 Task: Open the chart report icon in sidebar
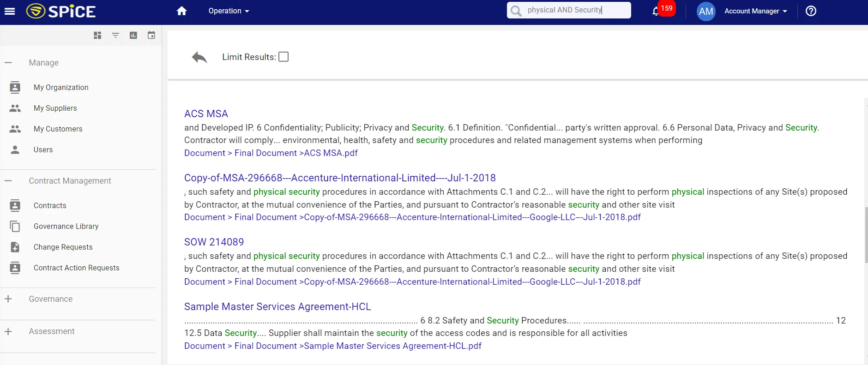133,36
